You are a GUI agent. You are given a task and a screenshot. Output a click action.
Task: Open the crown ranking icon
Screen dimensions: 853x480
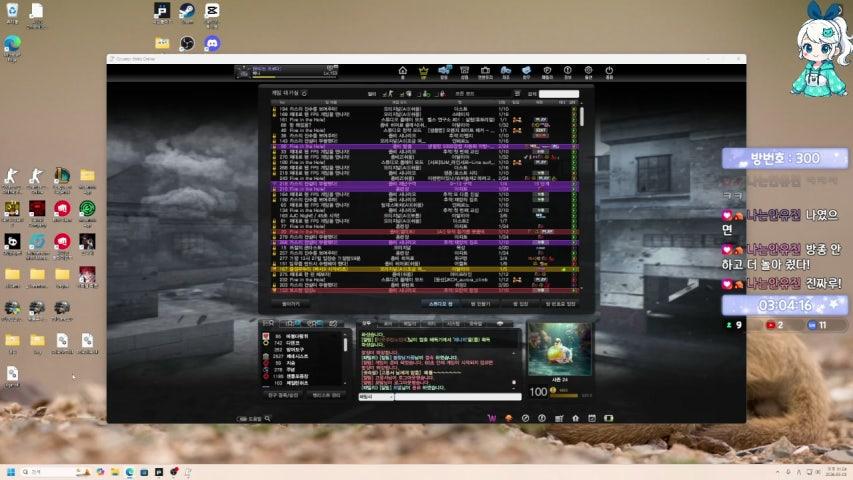(x=423, y=72)
